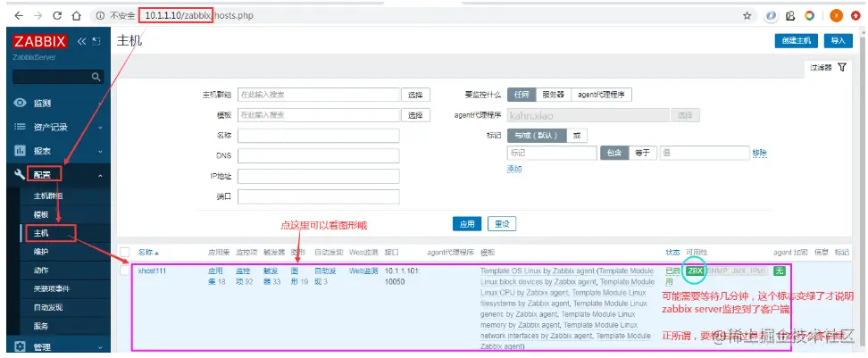Sort hosts by the 名称 column
The width and height of the screenshot is (868, 358).
click(148, 253)
